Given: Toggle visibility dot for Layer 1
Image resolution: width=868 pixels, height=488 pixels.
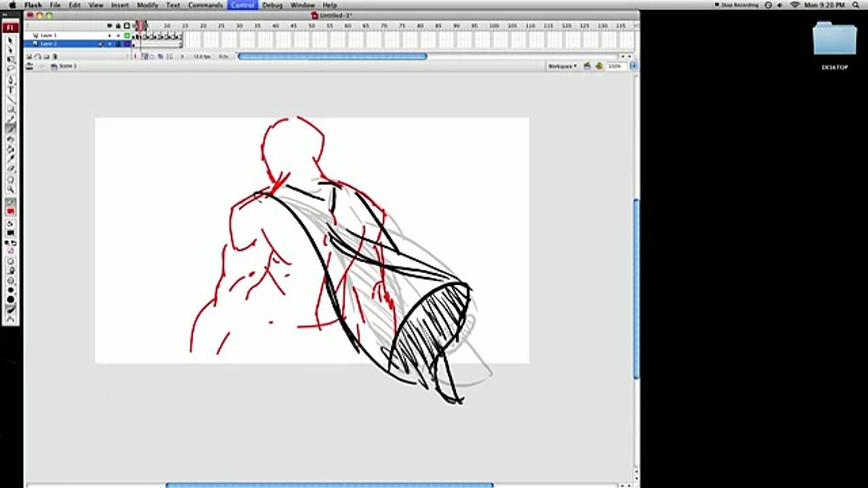Looking at the screenshot, I should [x=109, y=35].
